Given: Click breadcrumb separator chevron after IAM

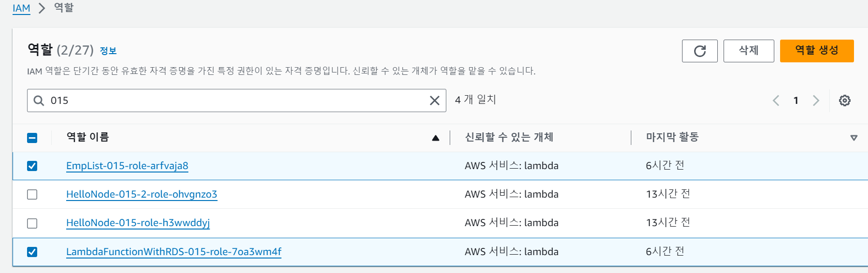Looking at the screenshot, I should coord(42,8).
